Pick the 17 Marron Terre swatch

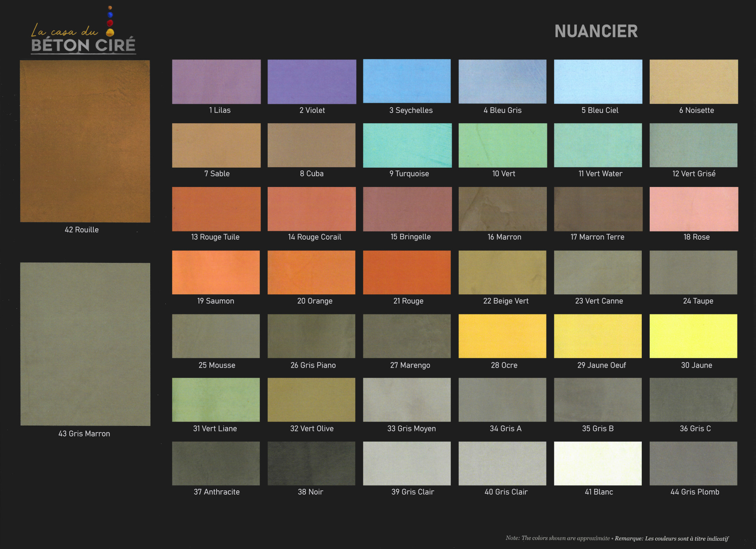(x=598, y=209)
